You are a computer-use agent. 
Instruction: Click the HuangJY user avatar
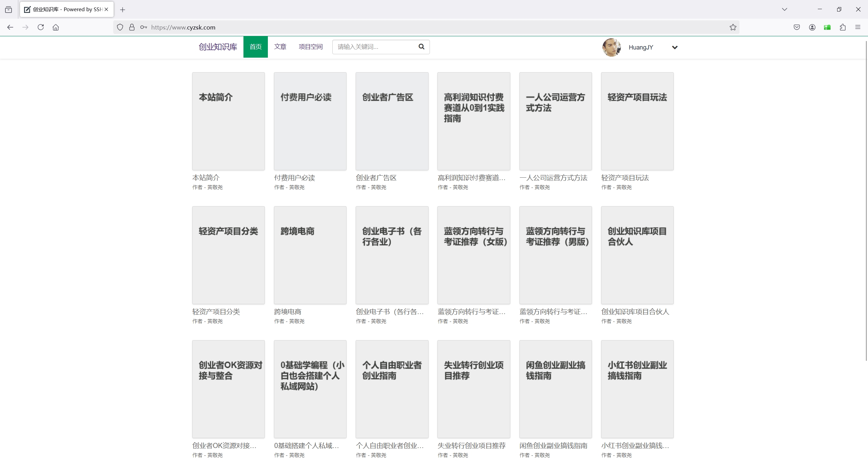coord(611,47)
